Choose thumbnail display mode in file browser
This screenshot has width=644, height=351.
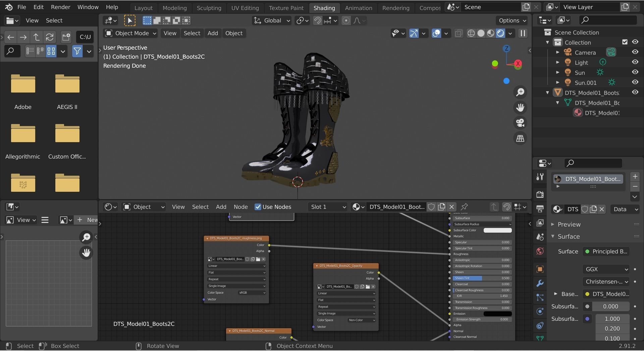tap(51, 51)
